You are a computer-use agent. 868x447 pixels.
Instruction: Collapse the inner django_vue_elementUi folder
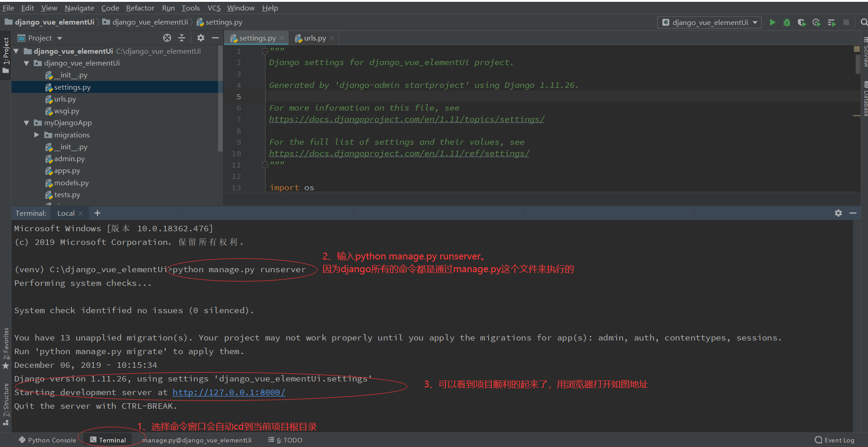pos(26,63)
